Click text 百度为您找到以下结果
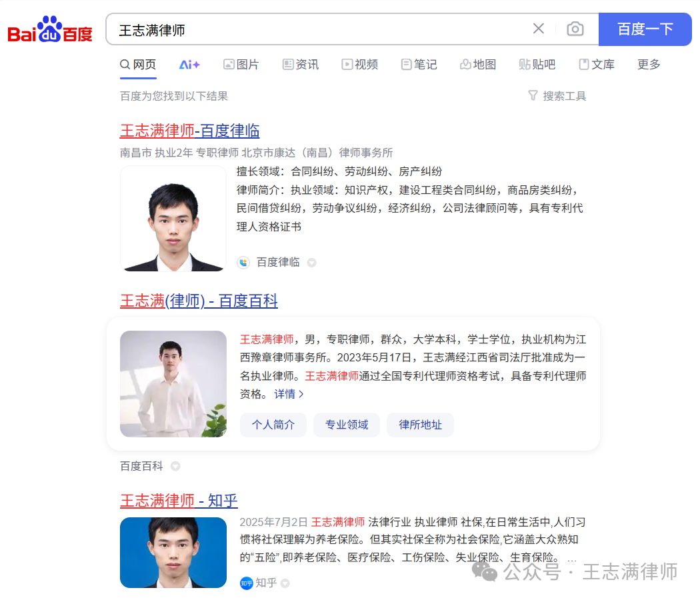Viewport: 700px width, 600px height. (174, 96)
